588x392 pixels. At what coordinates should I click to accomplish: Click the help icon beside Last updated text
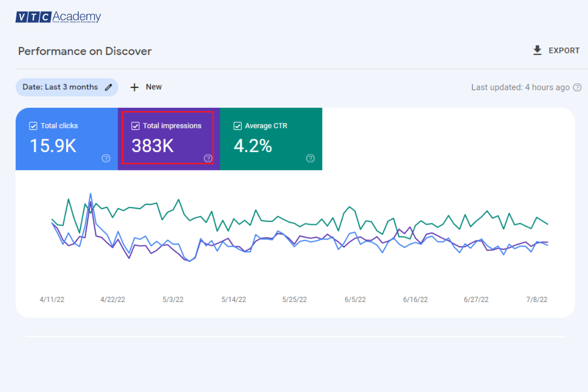(x=577, y=87)
